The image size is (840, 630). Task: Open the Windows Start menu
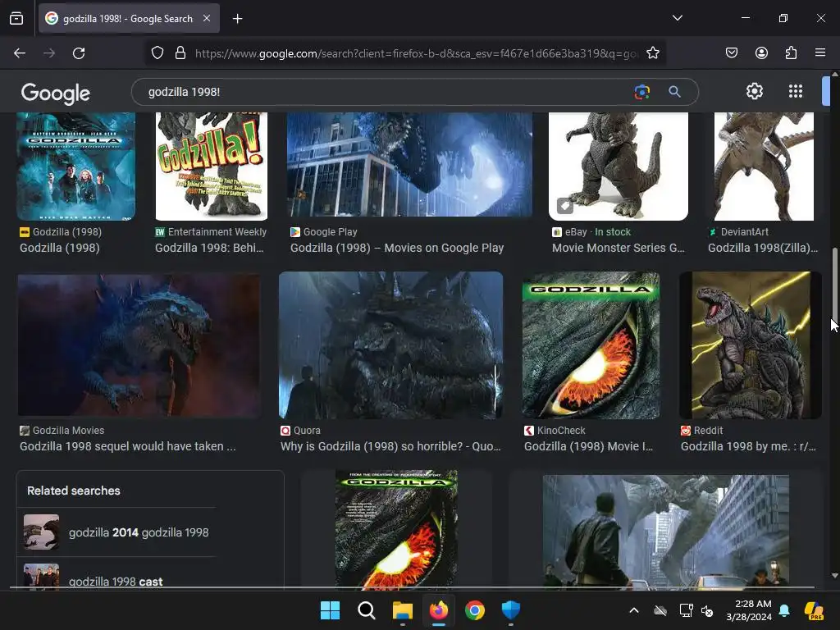[x=330, y=610]
